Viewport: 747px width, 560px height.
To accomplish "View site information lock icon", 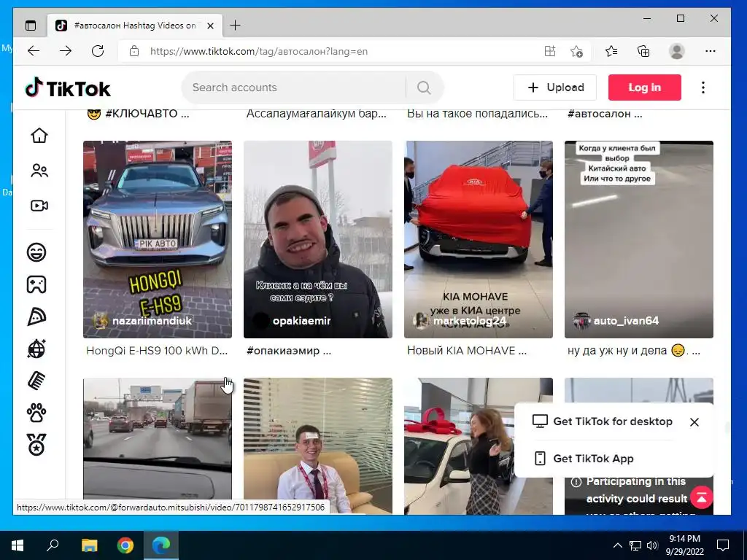I will 134,51.
